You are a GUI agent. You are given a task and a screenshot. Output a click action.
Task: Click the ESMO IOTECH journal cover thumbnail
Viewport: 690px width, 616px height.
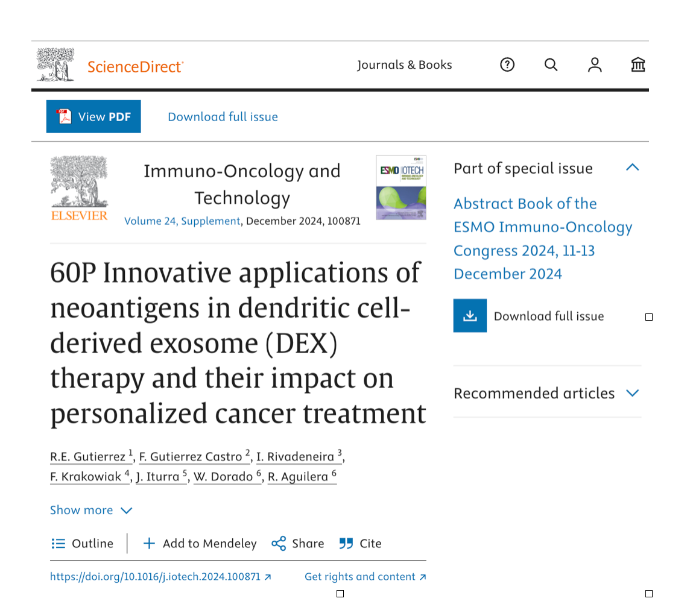(x=400, y=187)
